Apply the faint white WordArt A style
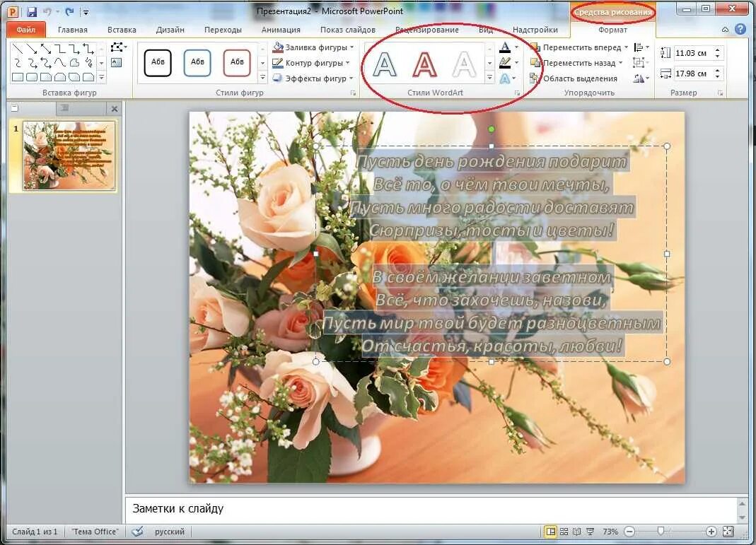This screenshot has width=756, height=545. tap(464, 64)
